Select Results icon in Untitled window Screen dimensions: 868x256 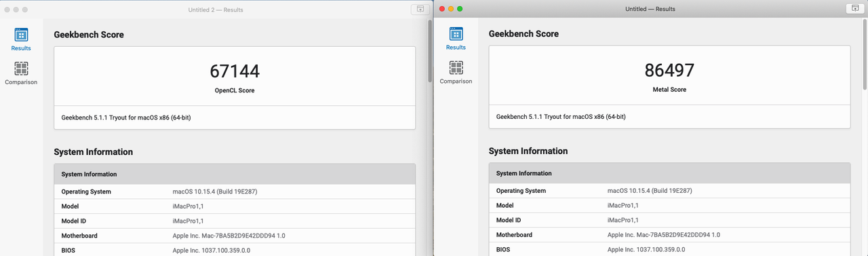[x=456, y=34]
